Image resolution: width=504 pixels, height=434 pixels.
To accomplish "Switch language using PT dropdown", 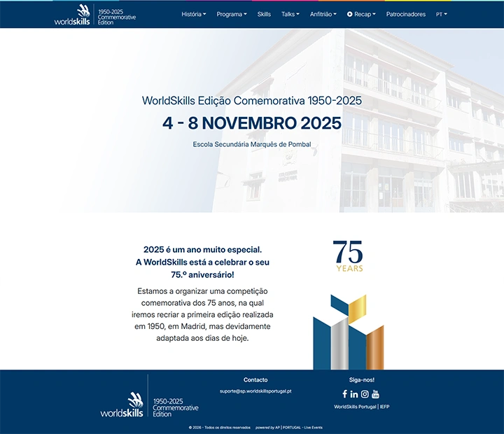I will coord(441,14).
